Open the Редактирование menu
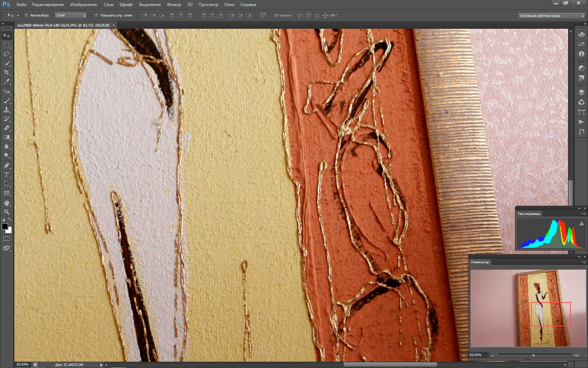This screenshot has width=588, height=368. (48, 5)
